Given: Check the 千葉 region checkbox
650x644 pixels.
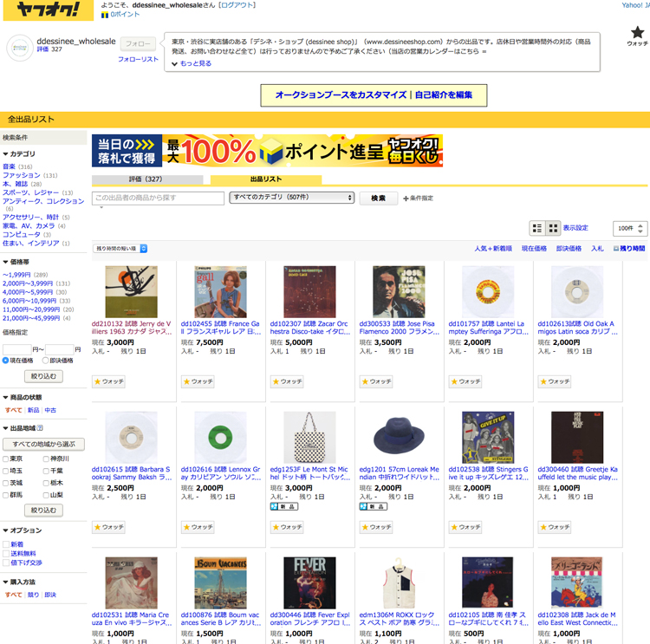Looking at the screenshot, I should pos(46,471).
